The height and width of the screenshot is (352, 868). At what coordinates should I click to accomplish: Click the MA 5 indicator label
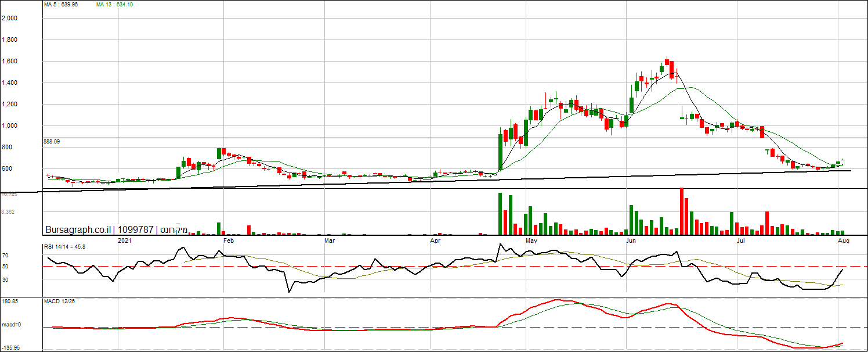[x=61, y=5]
